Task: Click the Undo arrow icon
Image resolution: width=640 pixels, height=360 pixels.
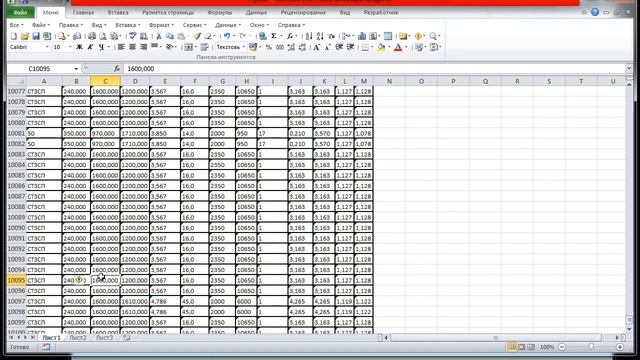Action: (227, 36)
